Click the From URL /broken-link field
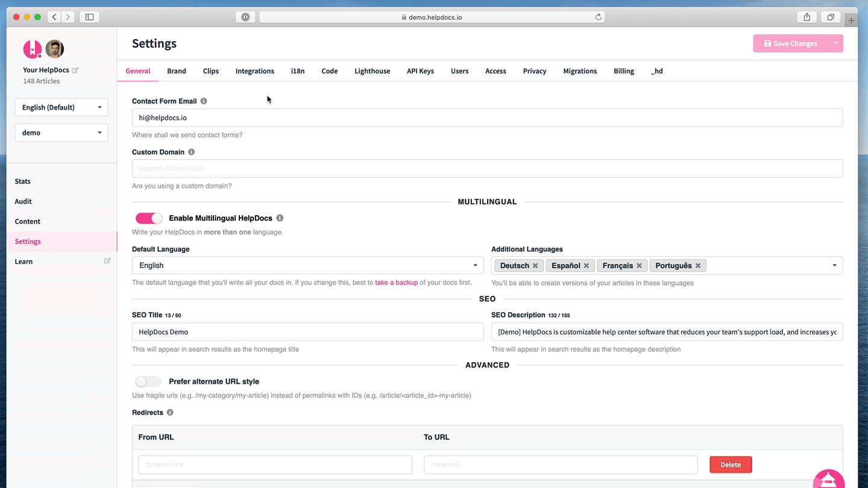 (x=275, y=465)
